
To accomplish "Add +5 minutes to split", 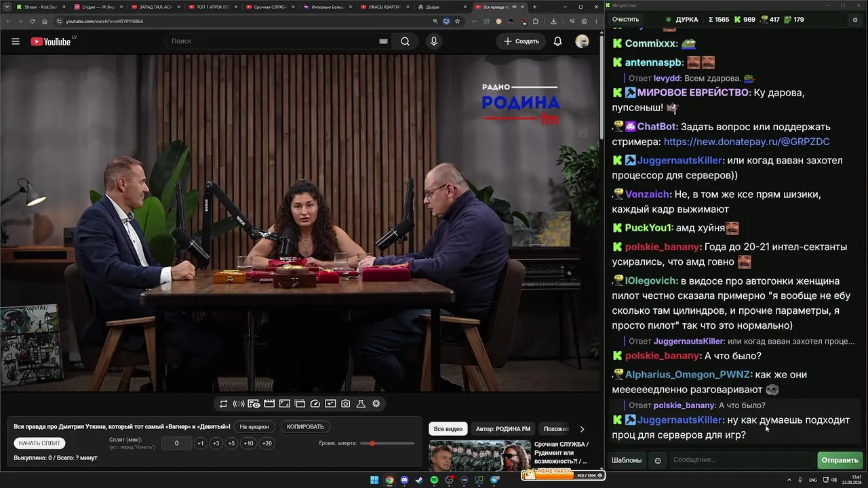I will (x=231, y=443).
